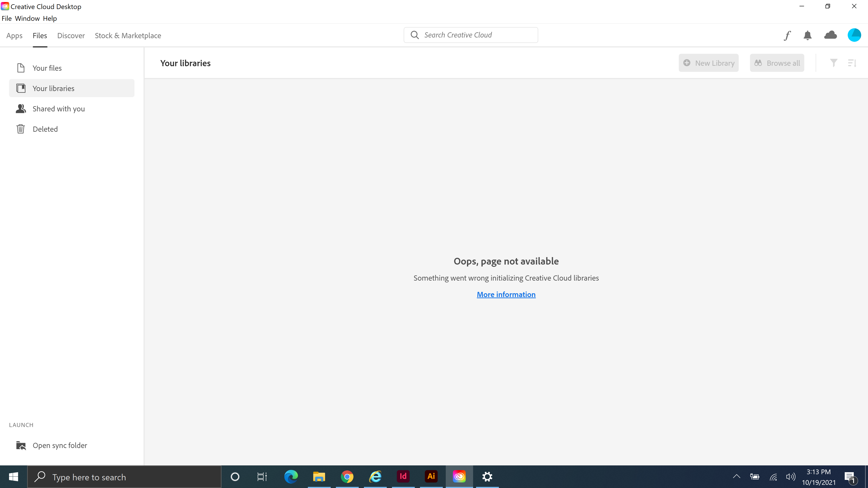Open Shared with you section
The height and width of the screenshot is (488, 868).
pyautogui.click(x=58, y=108)
